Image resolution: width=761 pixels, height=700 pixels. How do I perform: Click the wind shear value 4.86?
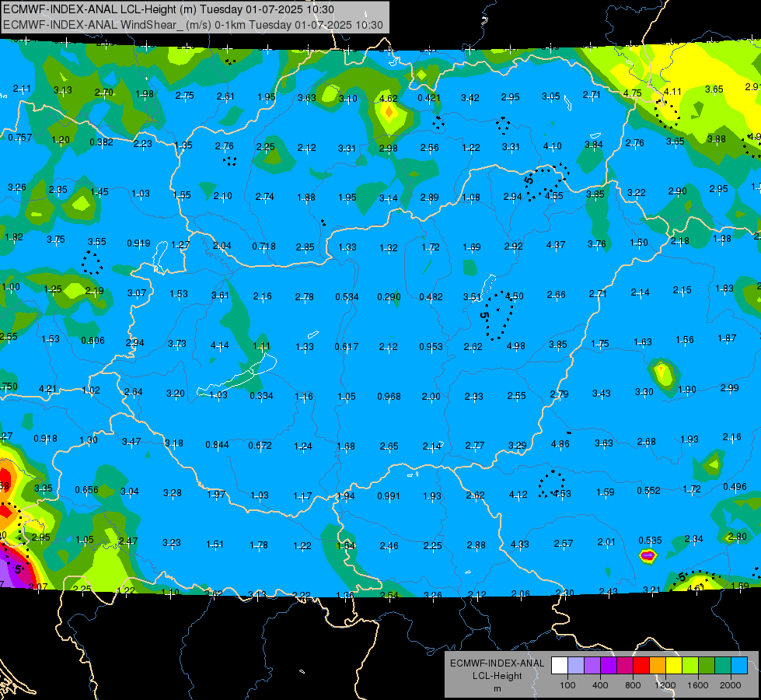[x=560, y=443]
